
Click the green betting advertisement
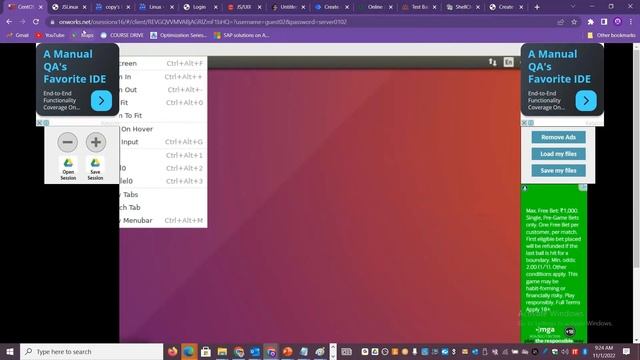(x=554, y=263)
